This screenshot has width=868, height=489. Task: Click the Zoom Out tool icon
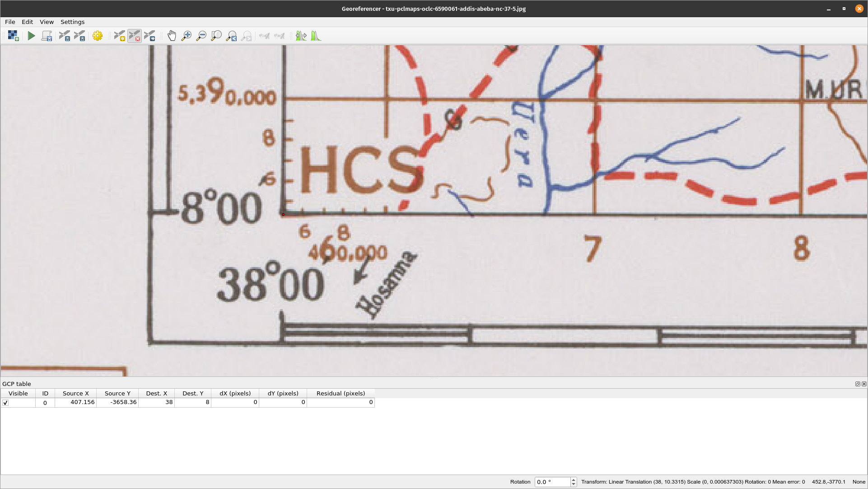[201, 36]
